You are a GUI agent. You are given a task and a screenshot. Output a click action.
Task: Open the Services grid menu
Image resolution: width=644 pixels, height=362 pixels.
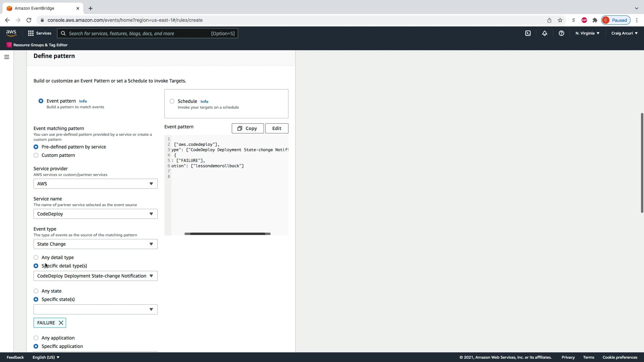(40, 33)
